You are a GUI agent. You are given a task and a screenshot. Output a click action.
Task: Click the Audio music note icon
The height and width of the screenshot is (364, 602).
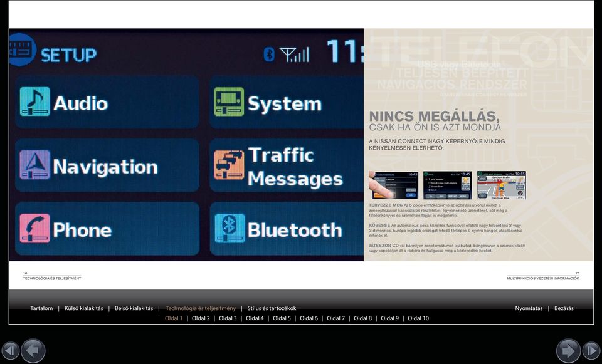35,101
